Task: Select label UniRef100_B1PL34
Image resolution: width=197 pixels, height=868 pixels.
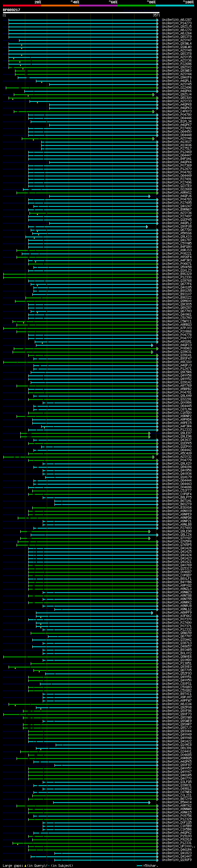Action: (177, 121)
